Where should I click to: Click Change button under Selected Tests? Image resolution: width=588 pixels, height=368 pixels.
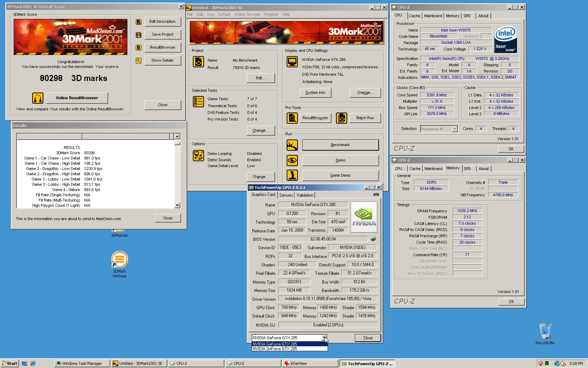coord(261,130)
